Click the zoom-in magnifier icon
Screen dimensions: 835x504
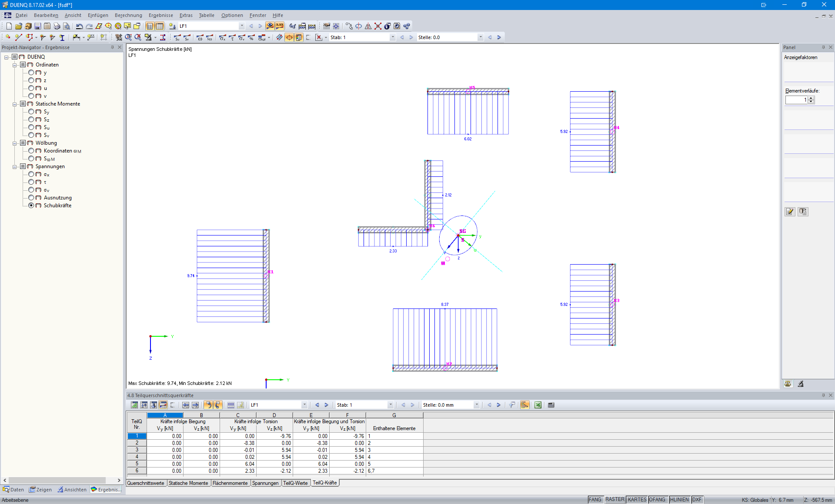[128, 37]
